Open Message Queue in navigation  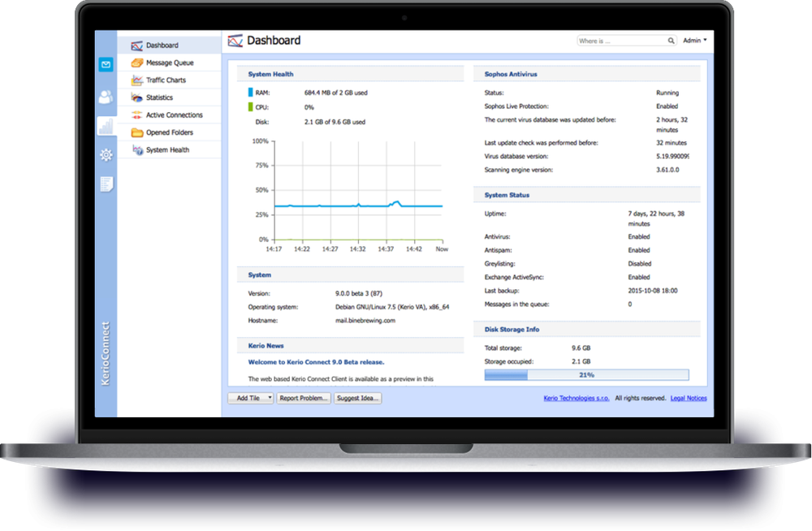pos(170,63)
